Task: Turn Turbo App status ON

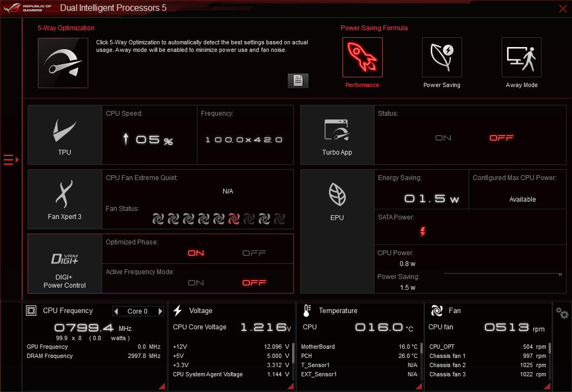Action: [443, 138]
